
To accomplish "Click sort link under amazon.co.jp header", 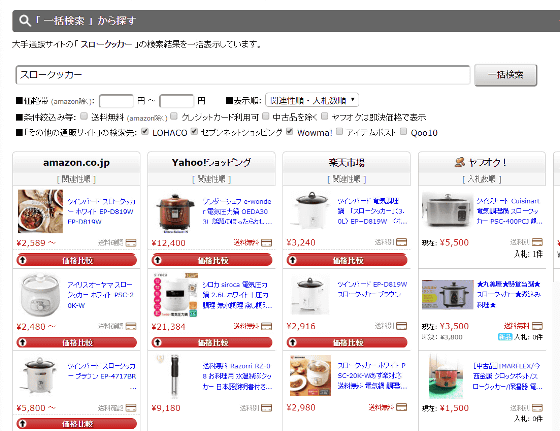I will [76, 179].
